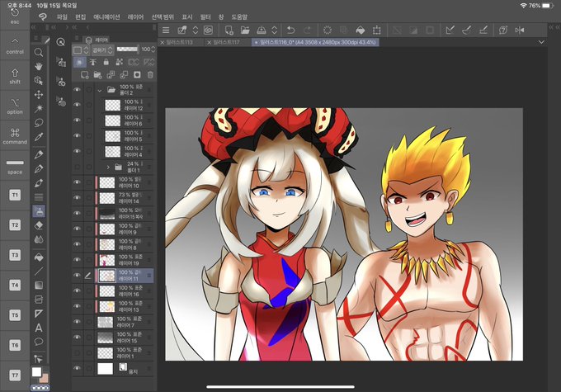Toggle the Lock layer padlock icon

[x=106, y=62]
